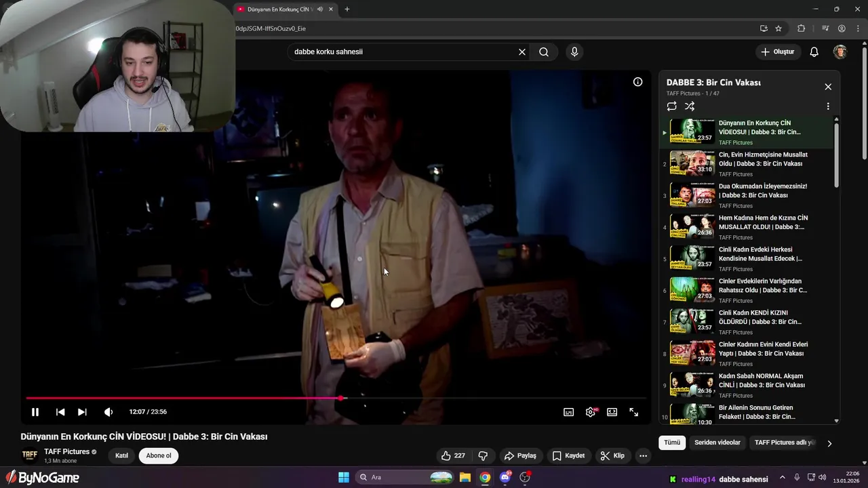Play 'Hem Kadına Hem de Kızına CİN MUSALLAT OLDU!'
This screenshot has height=488, width=868.
pyautogui.click(x=747, y=227)
